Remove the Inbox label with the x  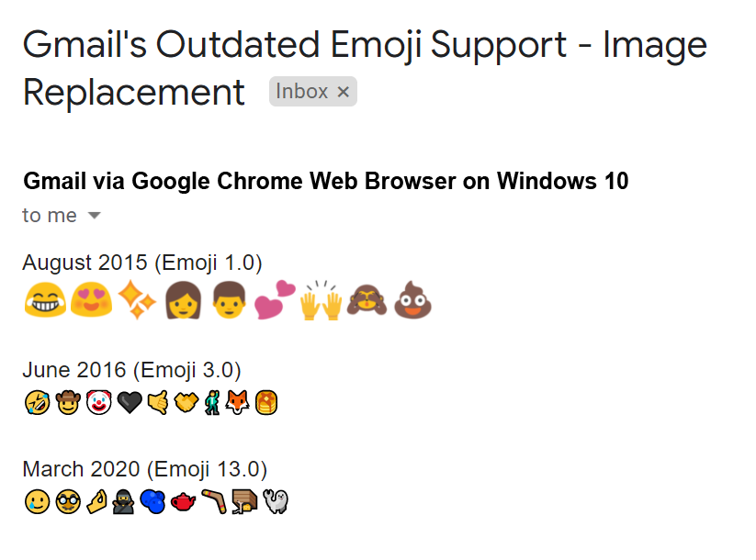pyautogui.click(x=342, y=92)
